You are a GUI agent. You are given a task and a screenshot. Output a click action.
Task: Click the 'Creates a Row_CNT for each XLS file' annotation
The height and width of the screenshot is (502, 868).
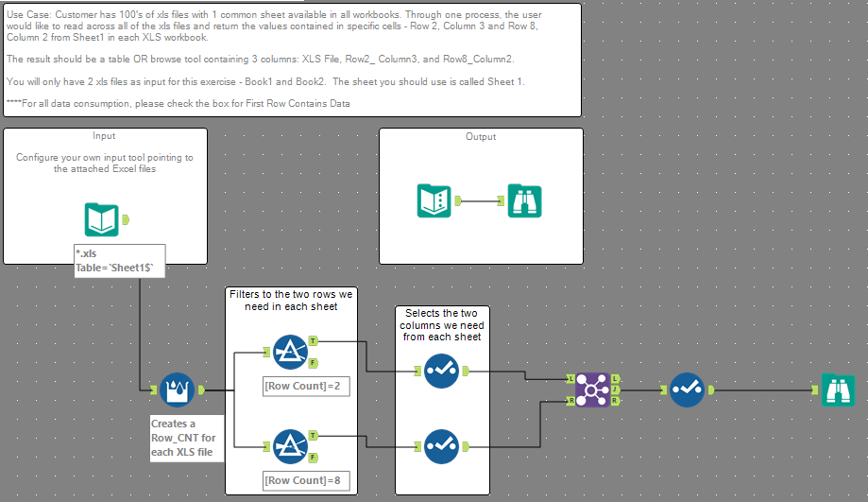pyautogui.click(x=187, y=438)
